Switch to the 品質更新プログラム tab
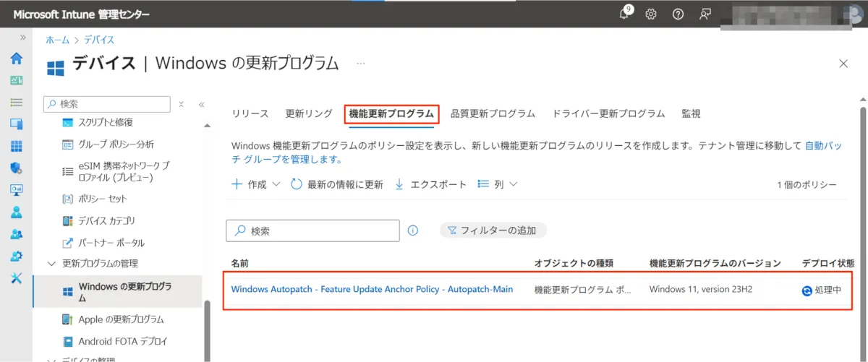The width and height of the screenshot is (868, 362). 493,113
